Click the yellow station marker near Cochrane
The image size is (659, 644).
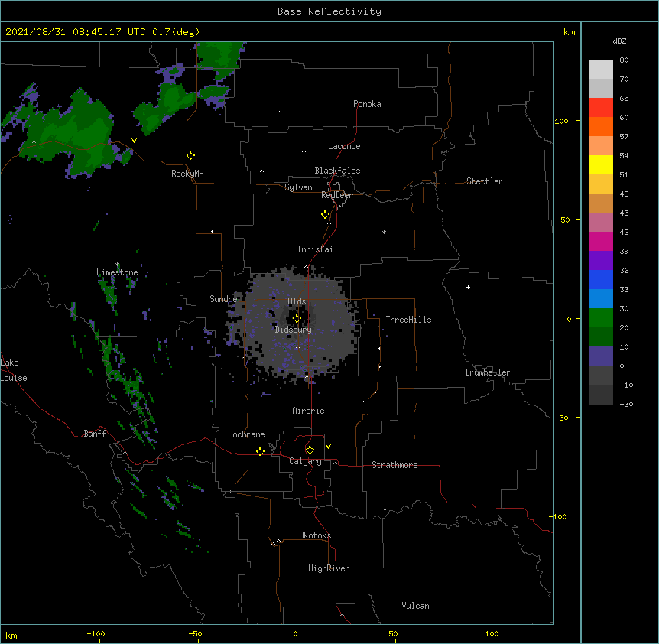[x=260, y=451]
